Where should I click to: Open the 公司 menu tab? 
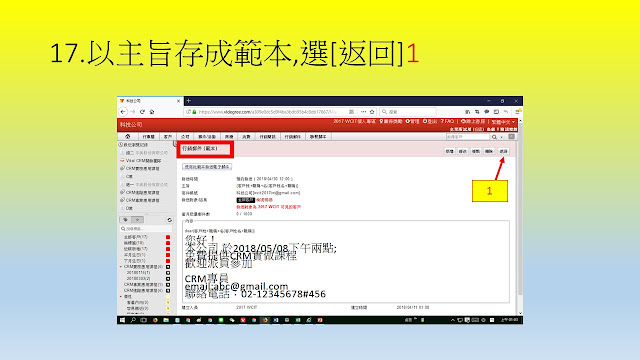[185, 137]
